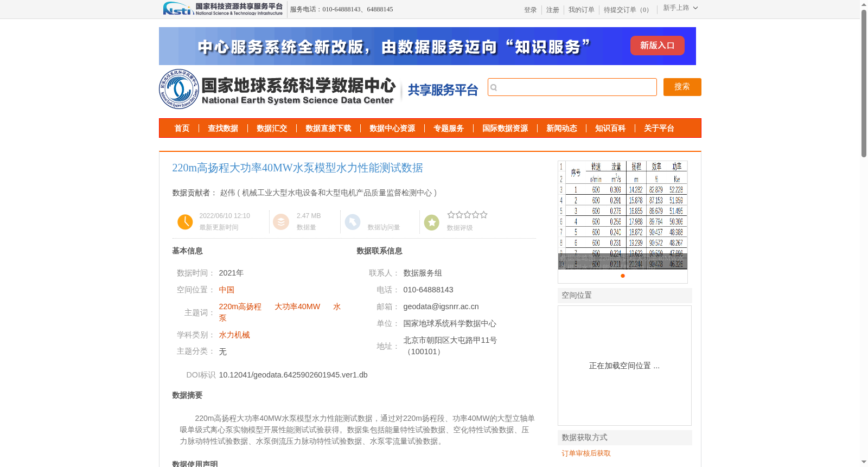Click the 220m高扬程 keyword link
Viewport: 868px width, 467px height.
(240, 307)
